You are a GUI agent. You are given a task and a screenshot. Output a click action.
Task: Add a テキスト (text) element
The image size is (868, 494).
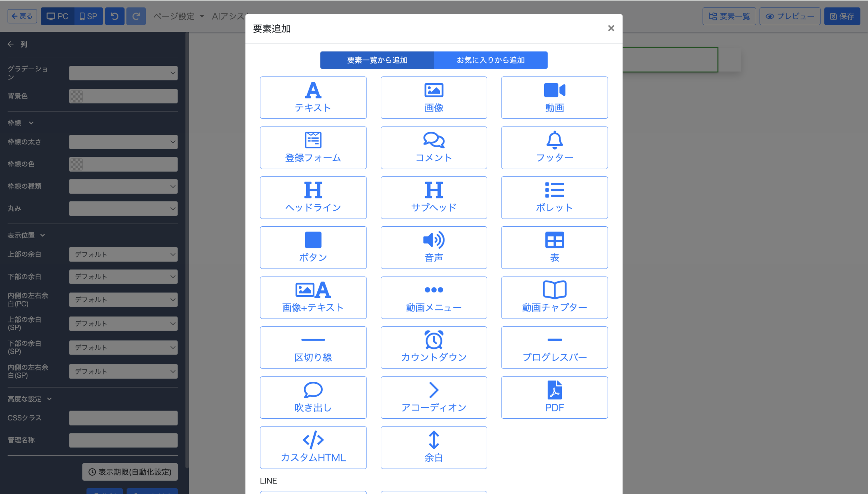coord(313,97)
